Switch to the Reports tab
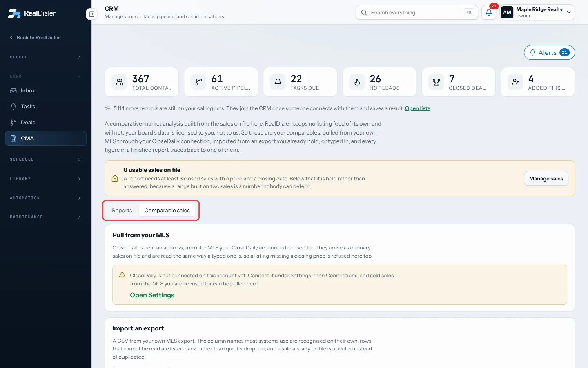This screenshot has height=368, width=588. click(x=122, y=211)
